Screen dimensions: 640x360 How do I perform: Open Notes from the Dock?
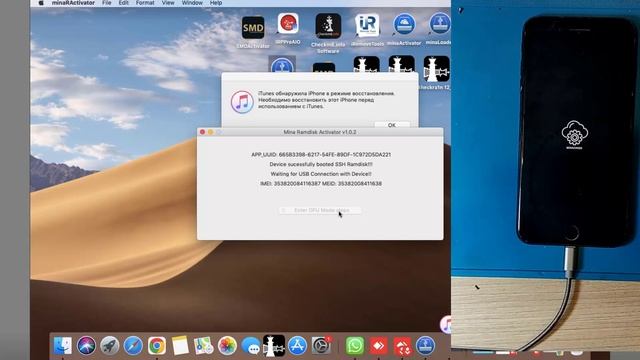tap(180, 346)
